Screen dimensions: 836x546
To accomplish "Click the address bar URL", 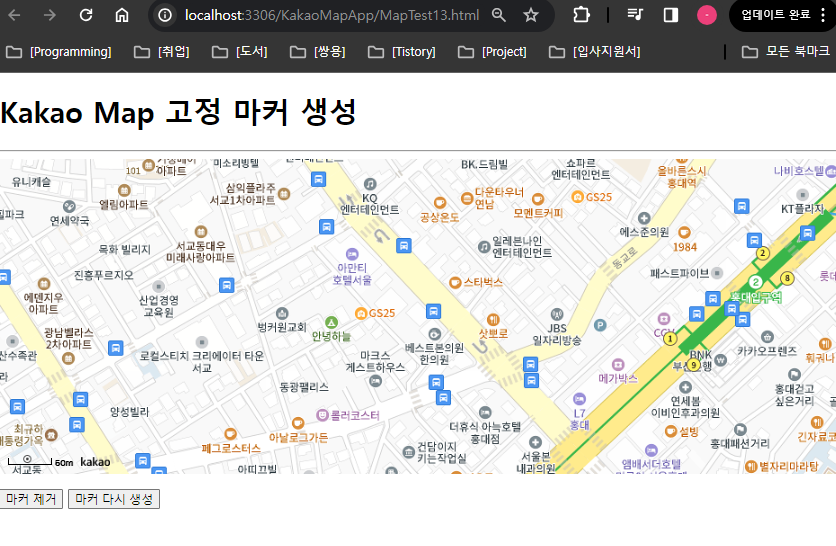I will click(332, 15).
